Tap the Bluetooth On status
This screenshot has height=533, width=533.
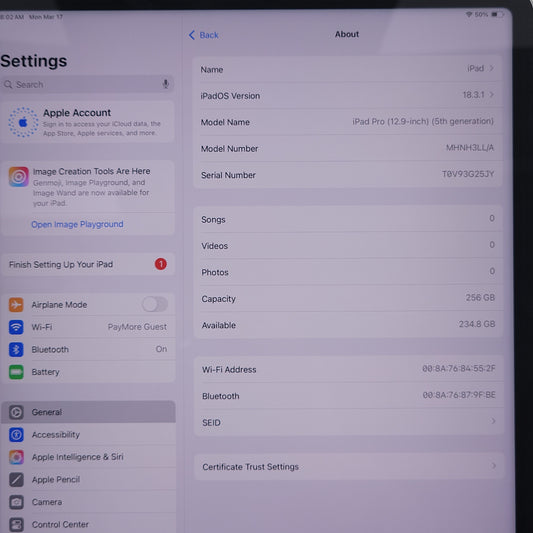(x=161, y=349)
